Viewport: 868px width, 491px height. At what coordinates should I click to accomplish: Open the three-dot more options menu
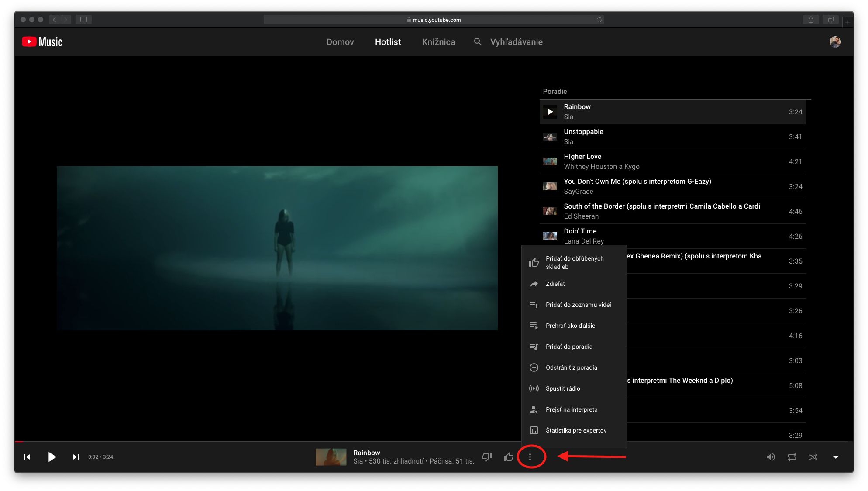(x=530, y=457)
